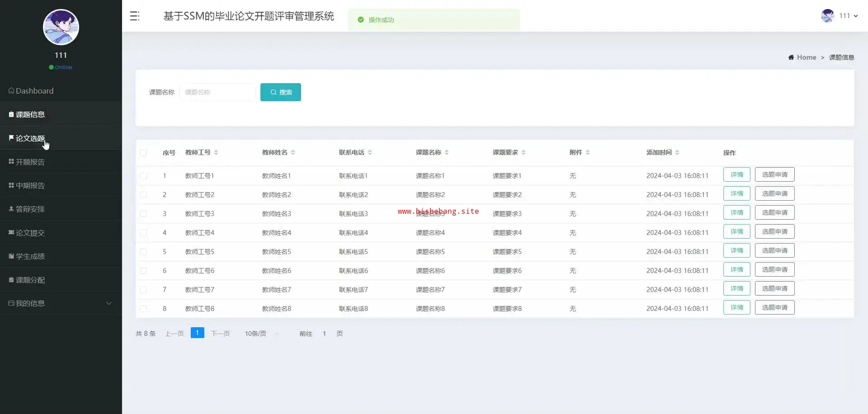Go to 答辩安排 in the sidebar
This screenshot has width=868, height=414.
click(30, 209)
